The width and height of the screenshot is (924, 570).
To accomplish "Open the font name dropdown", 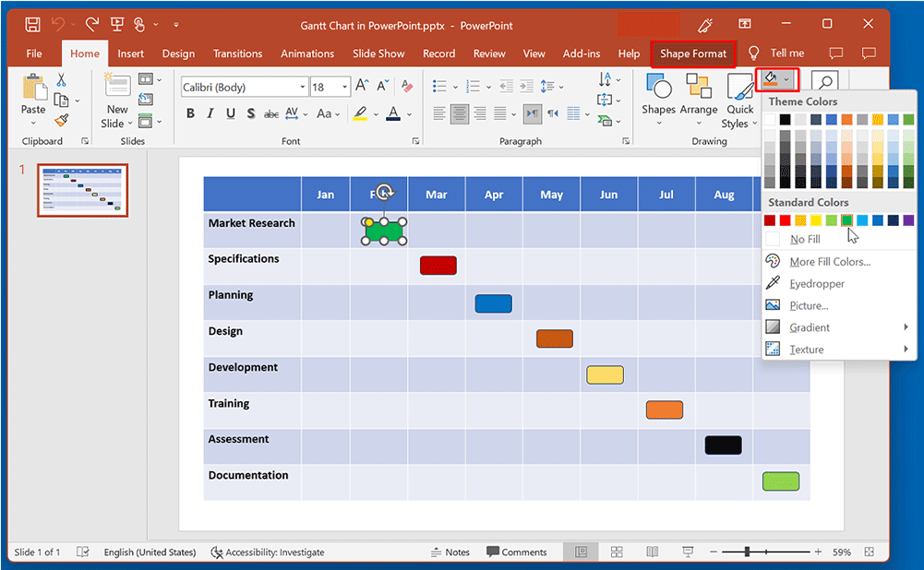I will click(302, 88).
